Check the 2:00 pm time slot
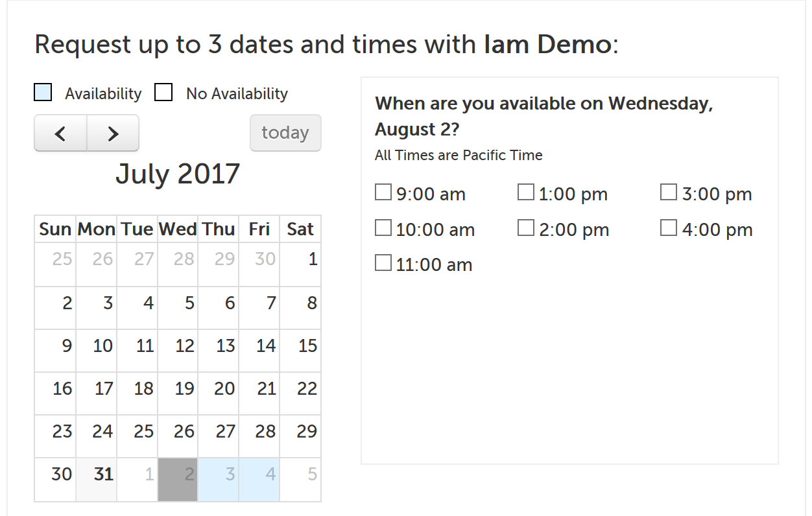 (525, 227)
